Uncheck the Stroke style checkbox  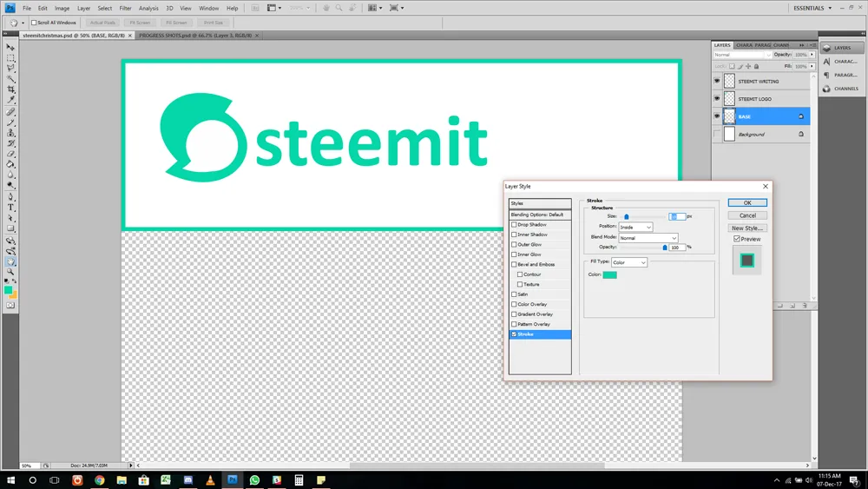click(514, 334)
